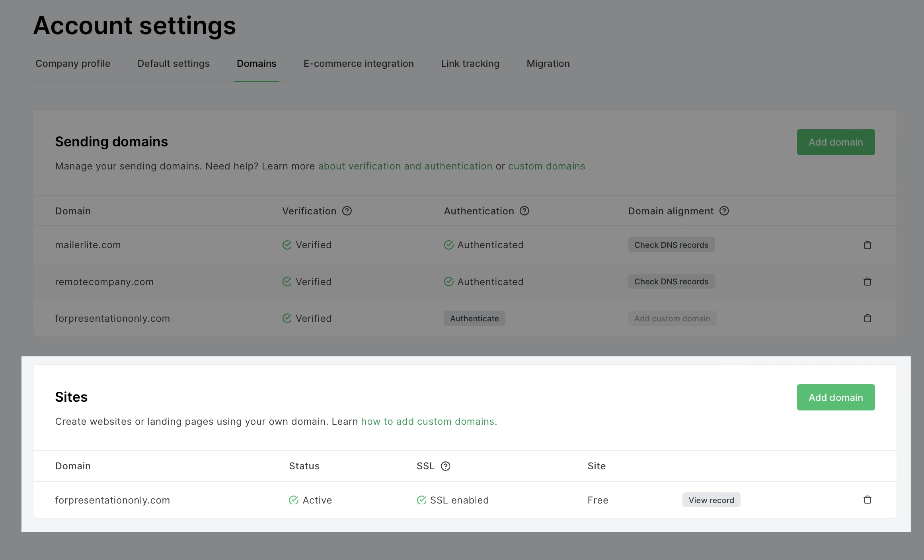
Task: Add domain in Sites section
Action: tap(836, 397)
